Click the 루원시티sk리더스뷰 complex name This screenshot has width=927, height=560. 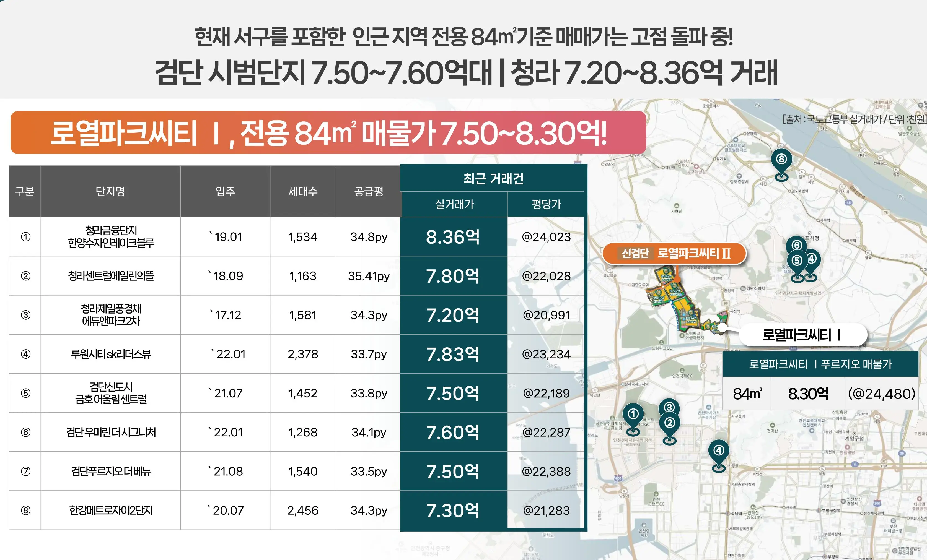pos(111,354)
